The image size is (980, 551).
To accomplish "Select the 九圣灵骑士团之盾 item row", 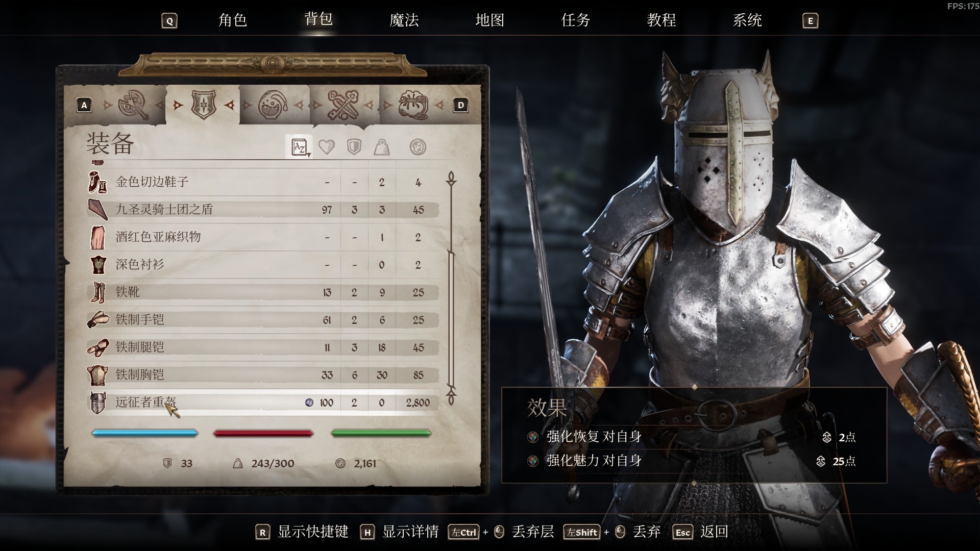I will (263, 210).
